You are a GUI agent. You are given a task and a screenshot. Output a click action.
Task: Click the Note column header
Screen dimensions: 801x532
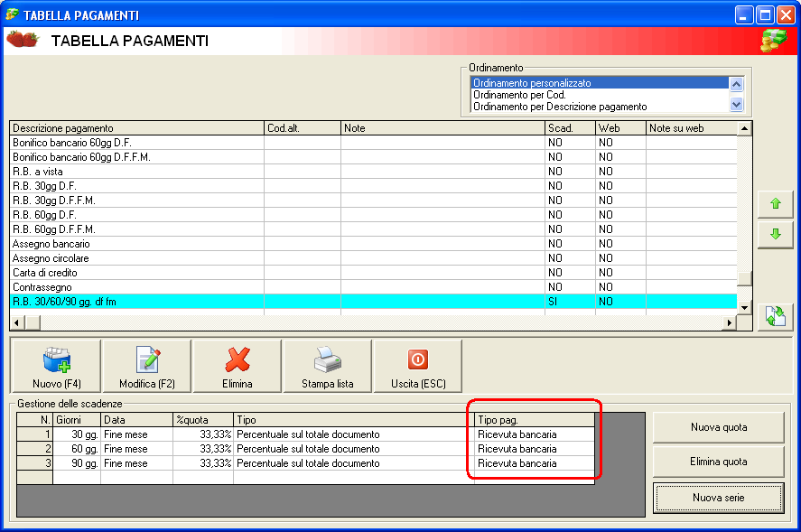pyautogui.click(x=442, y=128)
